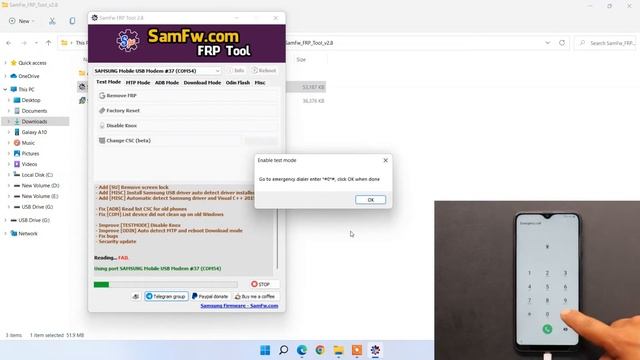The width and height of the screenshot is (640, 360).
Task: Click the Reboot button in SamFw tool
Action: [x=264, y=71]
